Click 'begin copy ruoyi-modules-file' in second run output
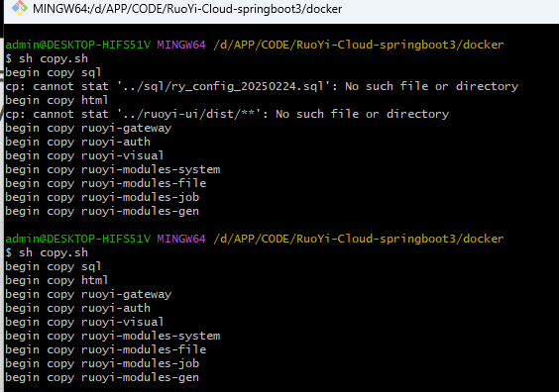This screenshot has height=392, width=559. [106, 350]
